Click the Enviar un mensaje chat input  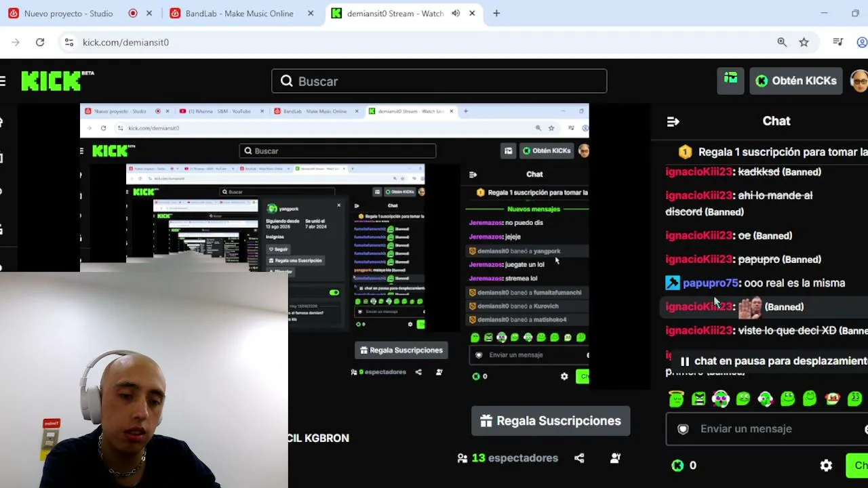coord(767,429)
